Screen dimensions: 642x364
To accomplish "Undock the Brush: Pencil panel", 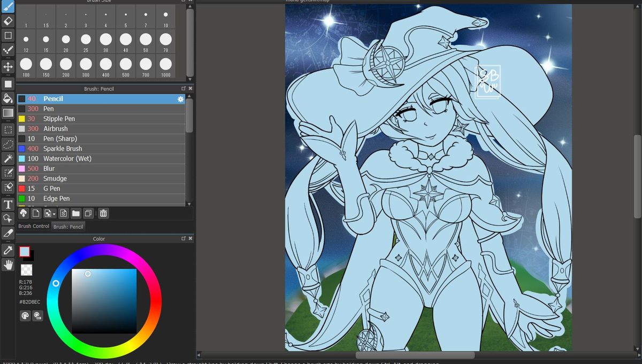I will click(x=184, y=89).
